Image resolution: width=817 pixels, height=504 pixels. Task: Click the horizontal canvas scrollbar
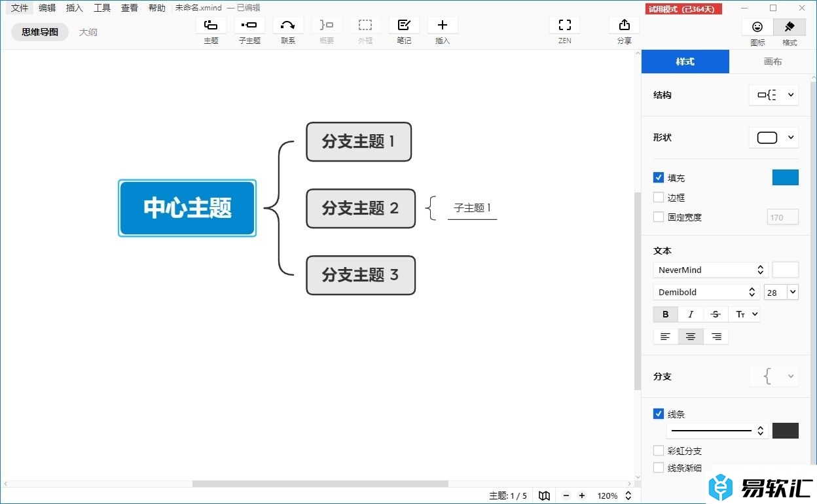click(320, 484)
